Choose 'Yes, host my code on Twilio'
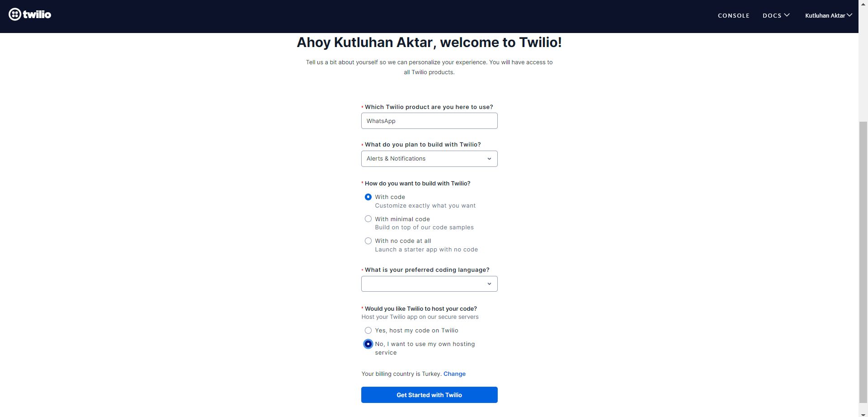 (x=368, y=330)
